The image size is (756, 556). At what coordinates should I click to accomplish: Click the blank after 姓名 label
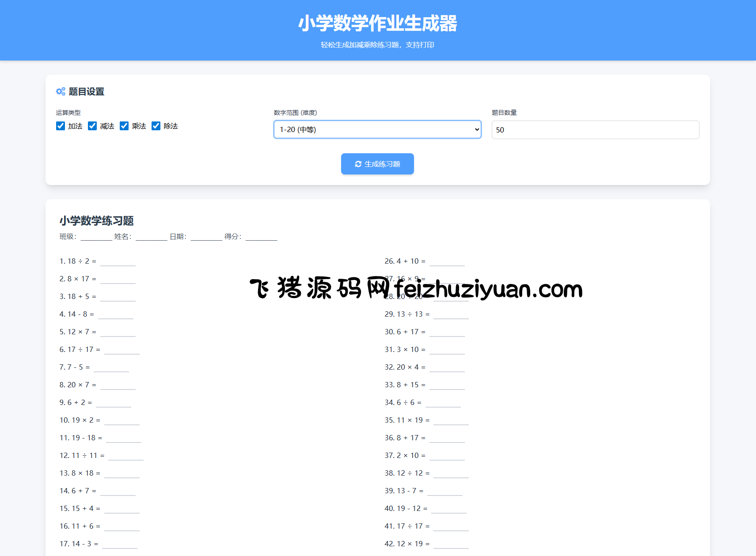(x=152, y=237)
